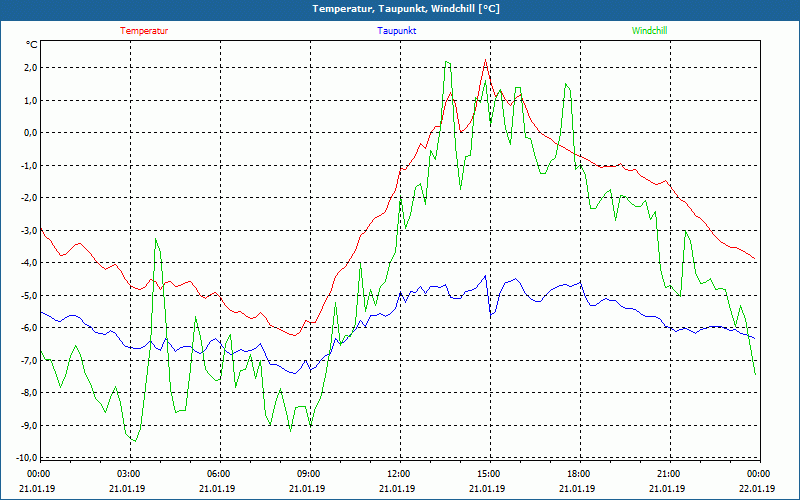Click the 21:00 time axis label

point(668,474)
